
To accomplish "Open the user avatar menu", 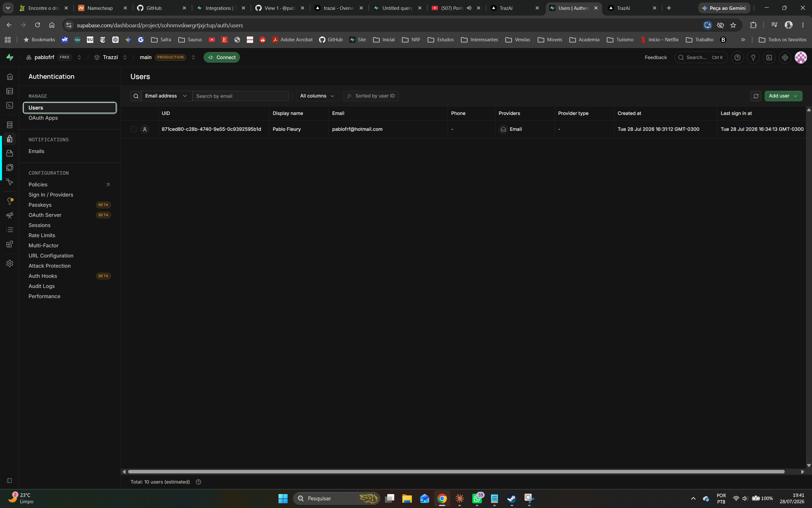I will (x=801, y=57).
